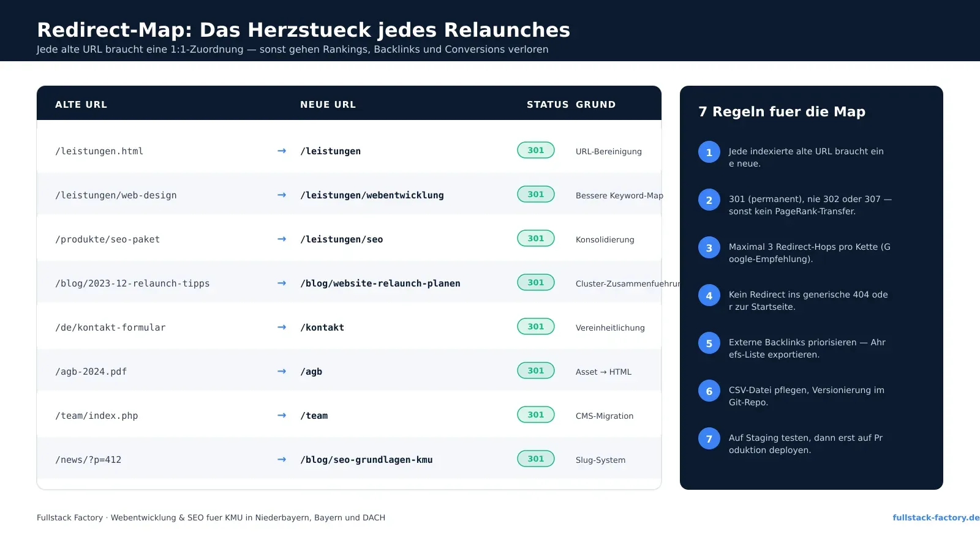
Task: Click the arrow icon next to /news/?p=412
Action: coord(282,459)
